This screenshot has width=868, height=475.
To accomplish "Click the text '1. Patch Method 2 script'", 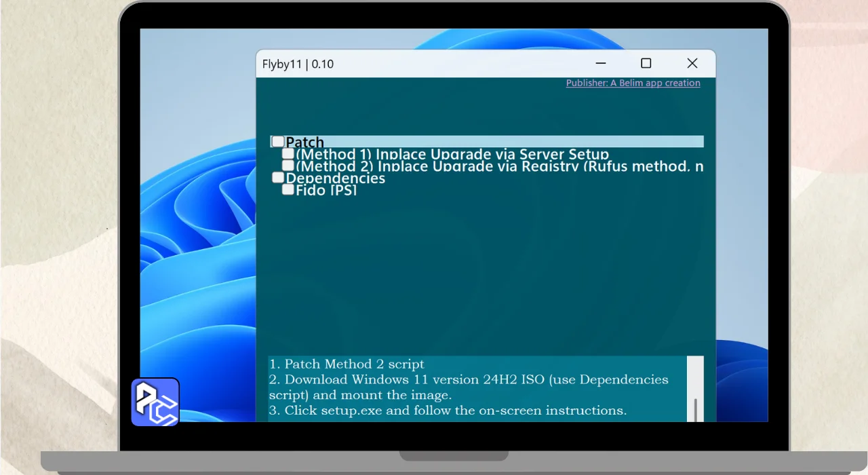I will pos(347,364).
